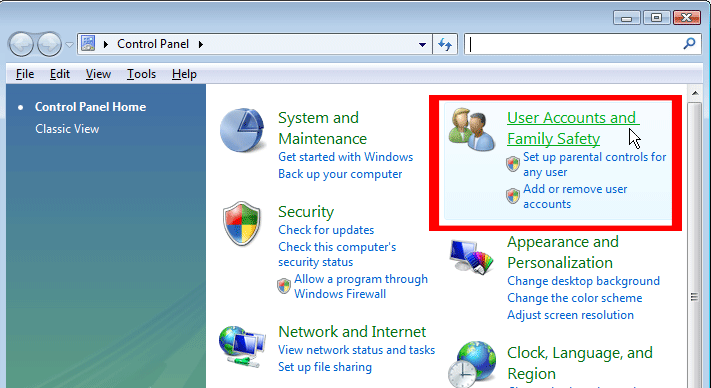Switch to Classic View
This screenshot has height=388, width=711.
(67, 129)
